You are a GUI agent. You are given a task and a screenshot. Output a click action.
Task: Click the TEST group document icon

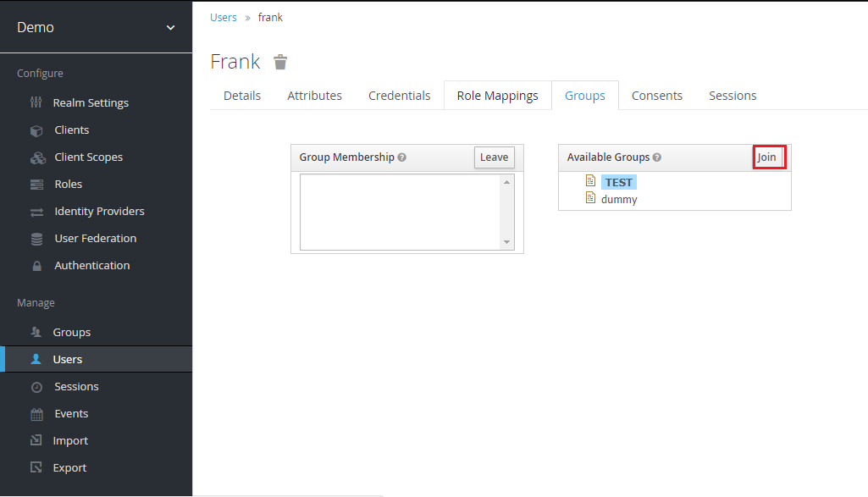coord(590,180)
